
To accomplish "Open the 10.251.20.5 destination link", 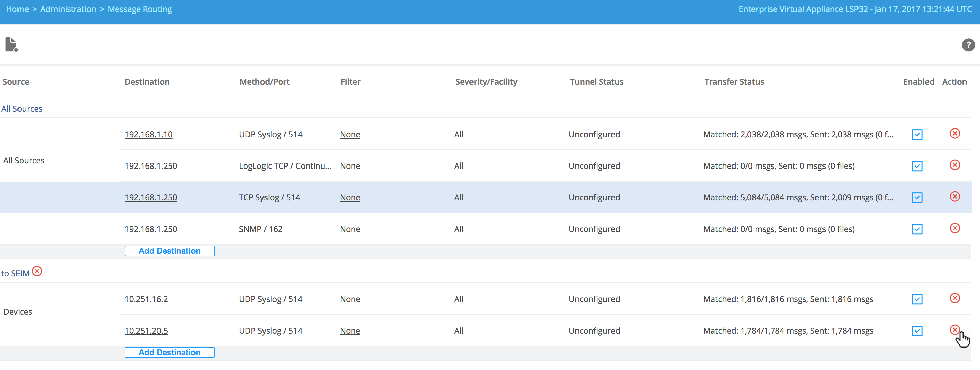I will click(146, 331).
